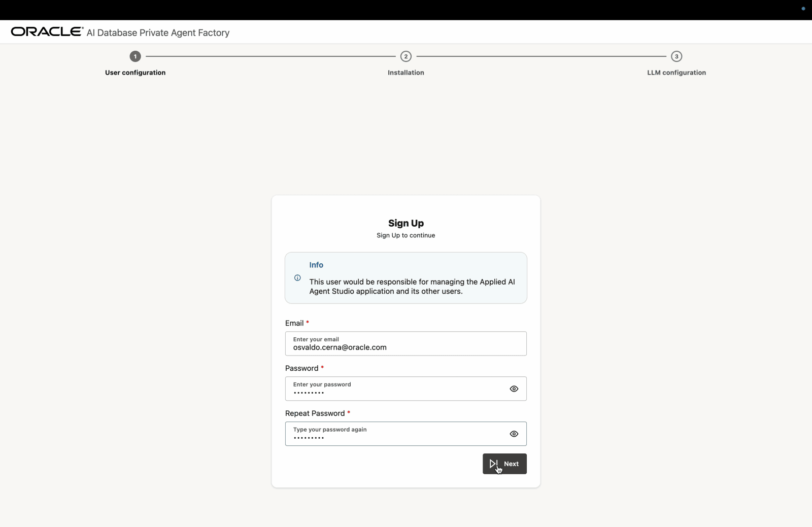Click step circle 2 for Installation
This screenshot has height=527, width=812.
pyautogui.click(x=405, y=56)
